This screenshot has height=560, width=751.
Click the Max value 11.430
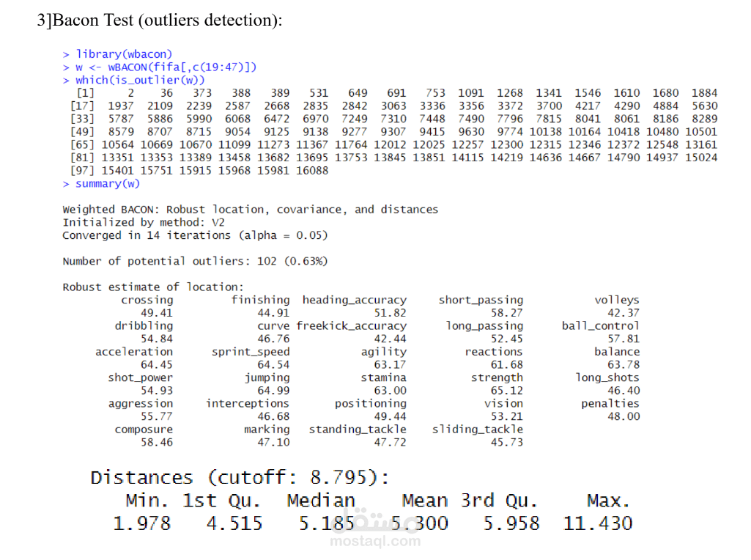point(599,522)
